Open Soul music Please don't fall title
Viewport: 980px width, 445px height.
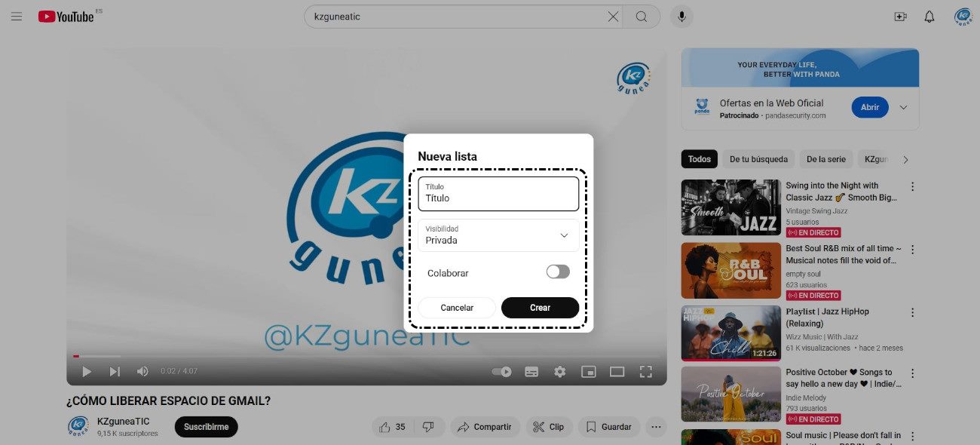[x=844, y=437]
